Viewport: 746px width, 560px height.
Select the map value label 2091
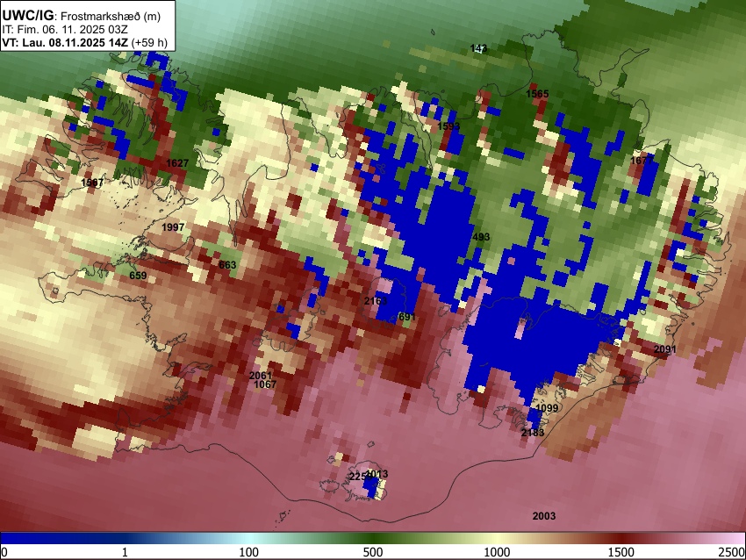coord(664,349)
